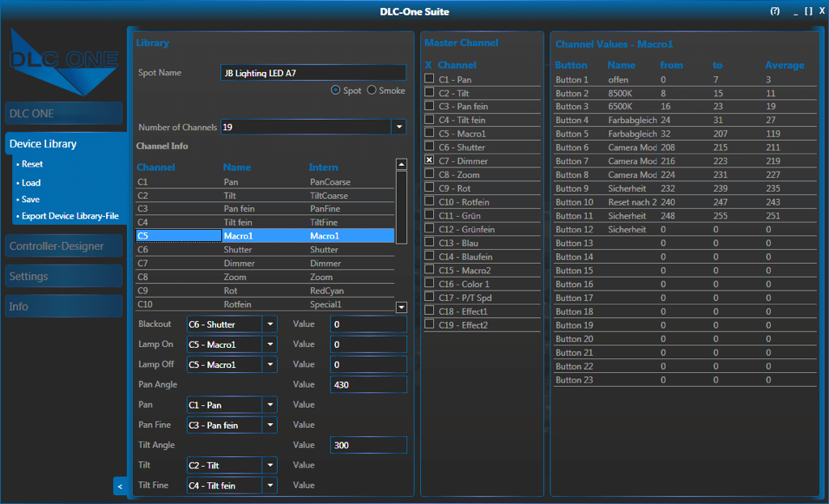Enable the C1 - Pan master checkbox
Viewport: 829px width, 504px height.
pyautogui.click(x=429, y=78)
